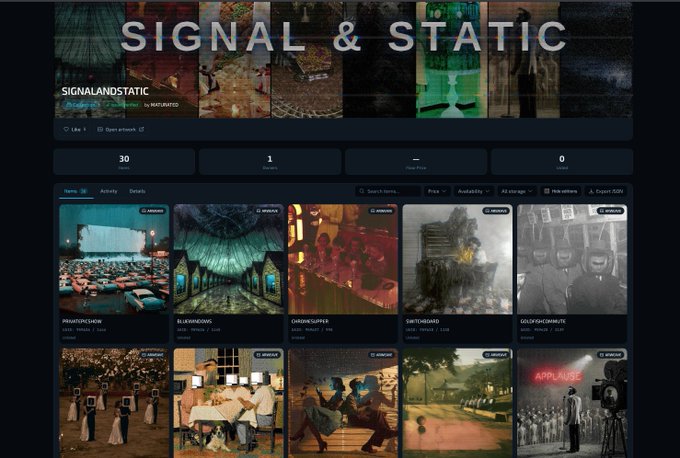The width and height of the screenshot is (680, 458).
Task: Open the garden dance artwork thumbnail
Action: click(114, 403)
